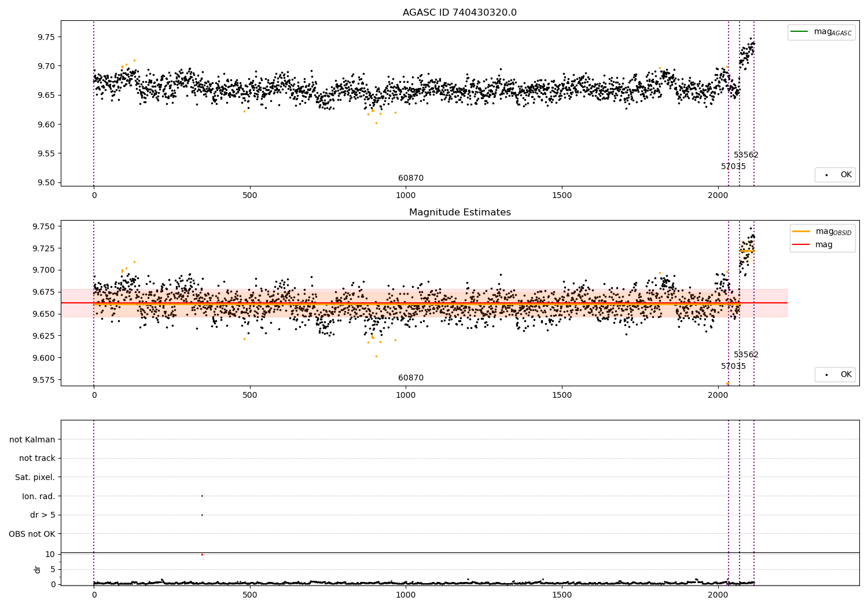
Task: Click the 9.575 tick on middle plot y-axis
Action: tap(43, 380)
